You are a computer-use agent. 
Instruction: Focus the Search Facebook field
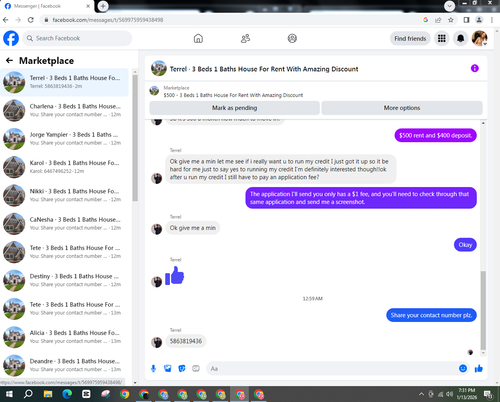(77, 38)
